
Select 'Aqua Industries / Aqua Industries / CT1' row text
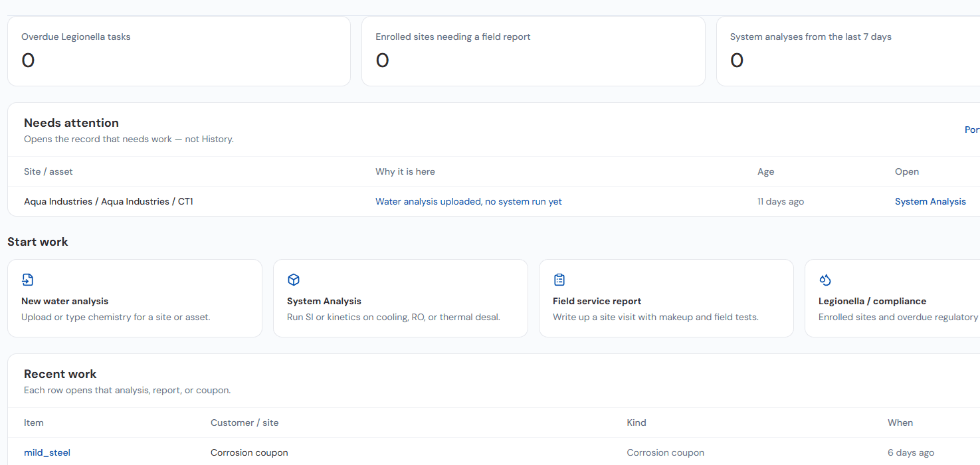coord(108,201)
